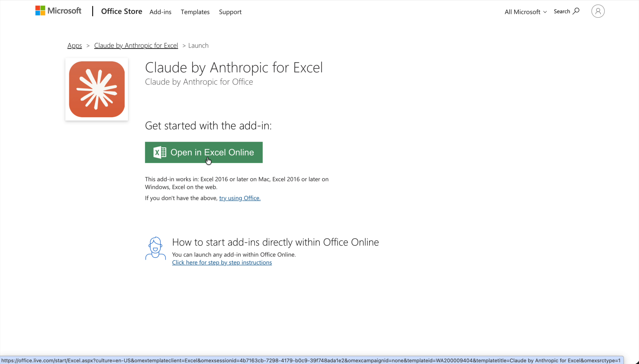This screenshot has width=639, height=364.
Task: Click the Excel icon inside the green button
Action: point(159,152)
